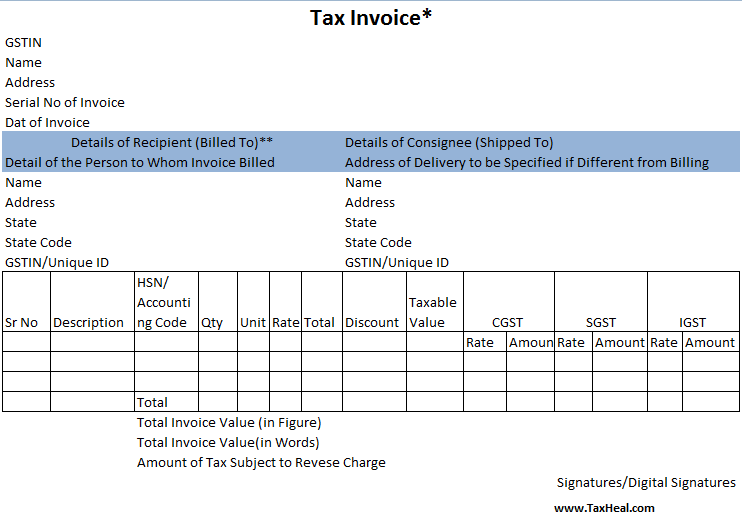Select the Address of Delivery description cell
This screenshot has height=527, width=754.
[527, 163]
